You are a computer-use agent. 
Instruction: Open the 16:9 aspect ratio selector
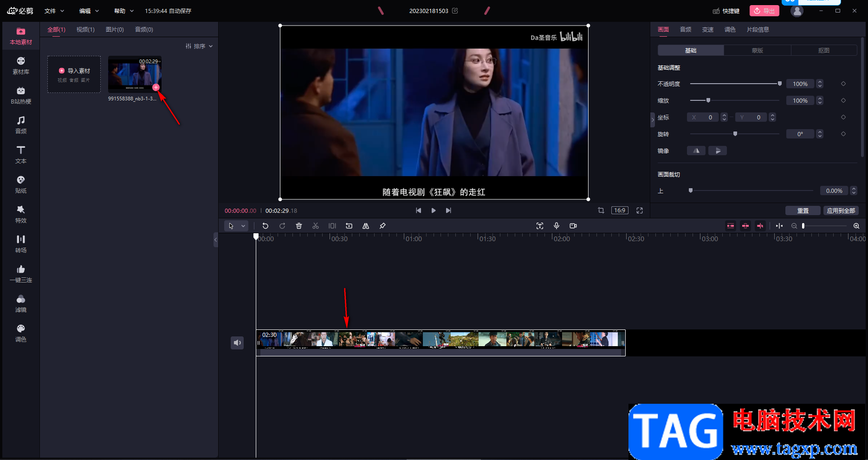pos(620,210)
